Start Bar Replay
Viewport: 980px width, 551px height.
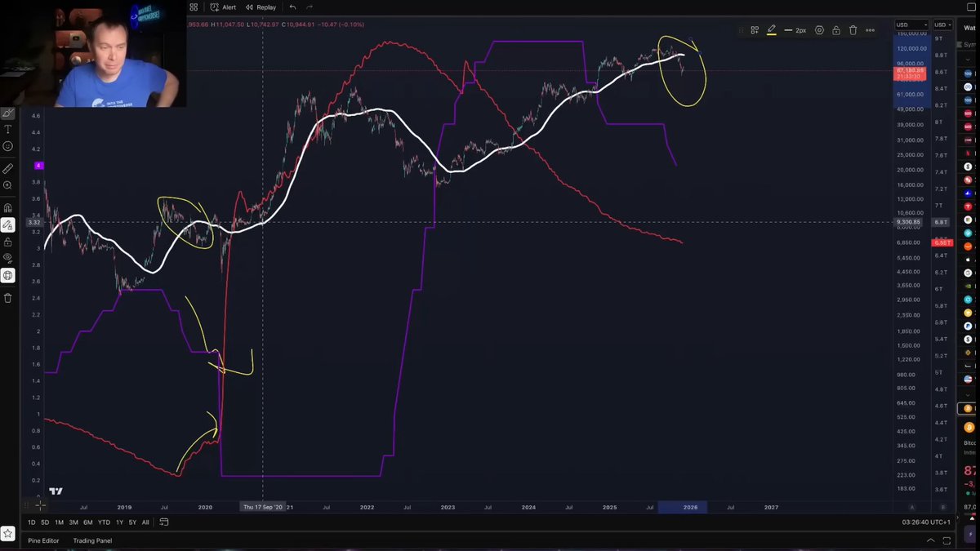[261, 7]
